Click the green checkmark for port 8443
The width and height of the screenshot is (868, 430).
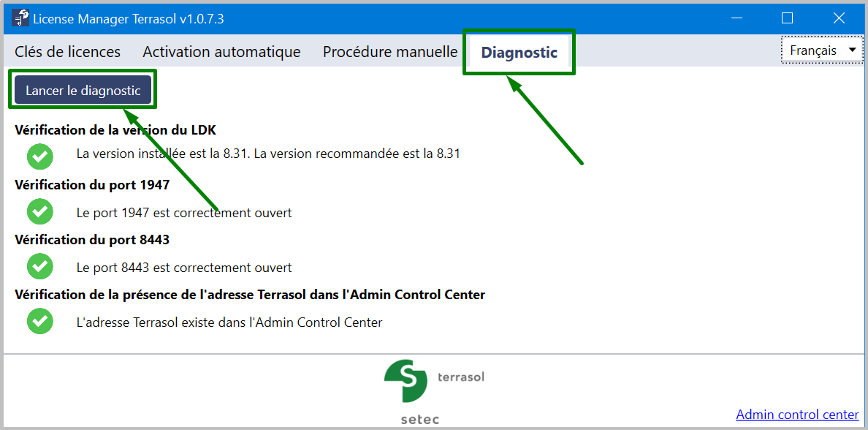[40, 266]
